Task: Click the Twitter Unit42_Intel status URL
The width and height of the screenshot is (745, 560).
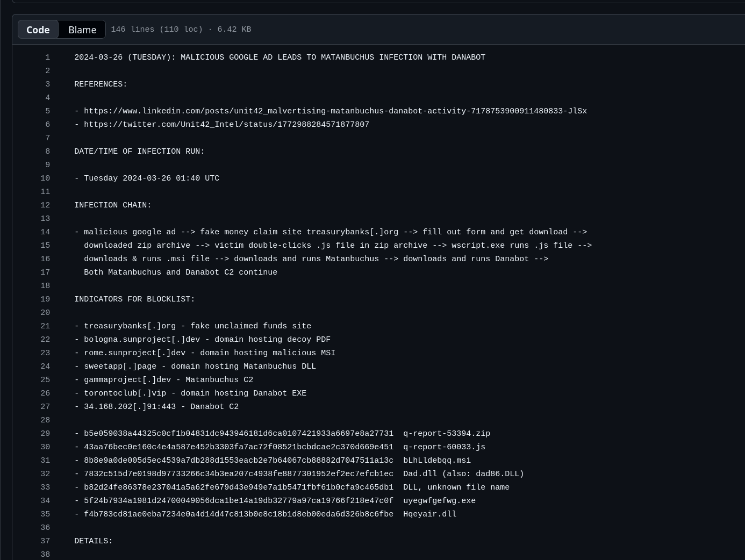Action: 226,125
